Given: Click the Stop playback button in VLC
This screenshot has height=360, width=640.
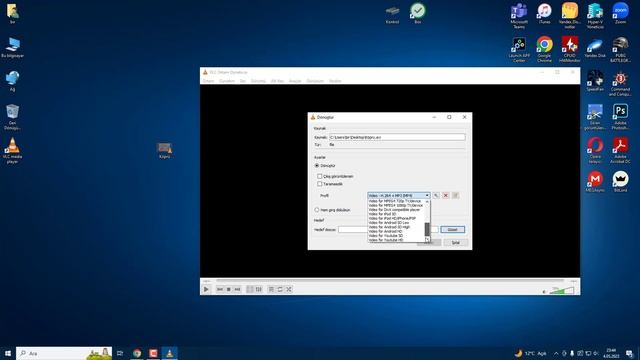Looking at the screenshot, I should [x=229, y=289].
